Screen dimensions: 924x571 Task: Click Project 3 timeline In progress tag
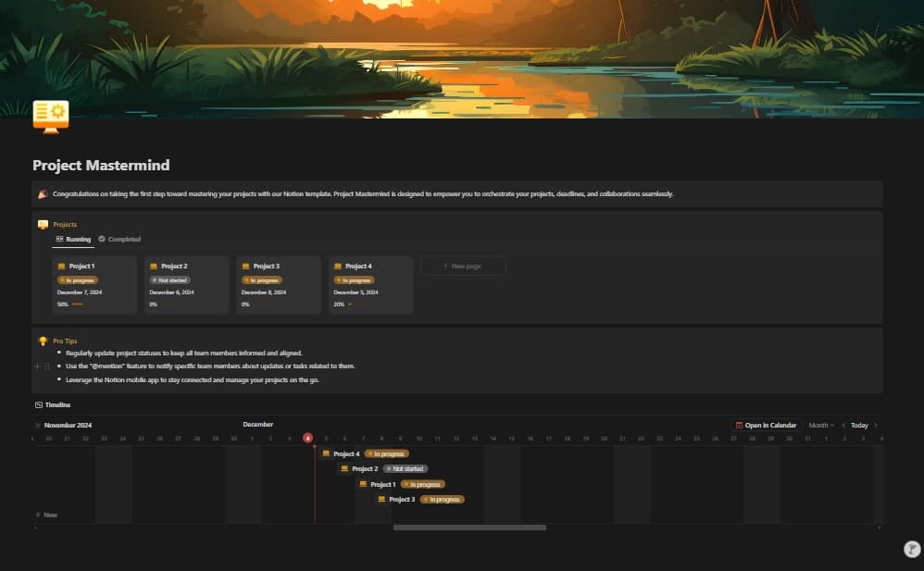pos(443,499)
